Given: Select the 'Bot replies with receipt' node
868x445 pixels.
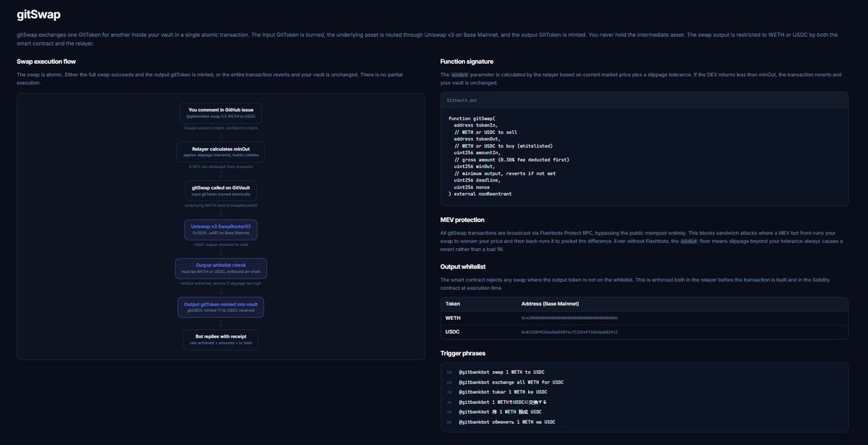Looking at the screenshot, I should [221, 339].
